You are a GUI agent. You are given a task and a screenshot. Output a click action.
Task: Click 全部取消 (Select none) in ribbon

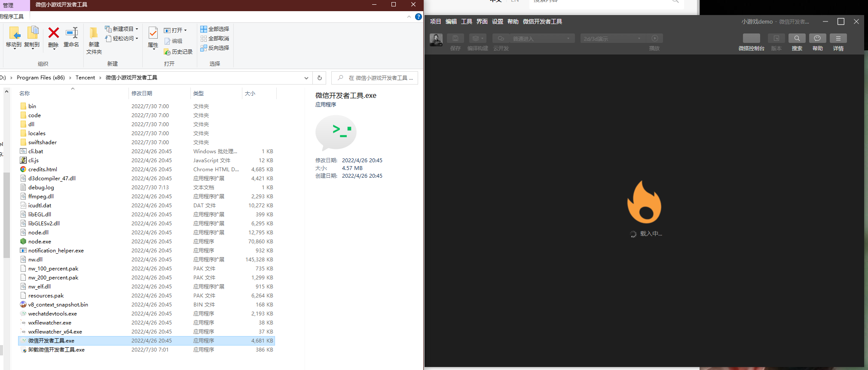click(214, 39)
